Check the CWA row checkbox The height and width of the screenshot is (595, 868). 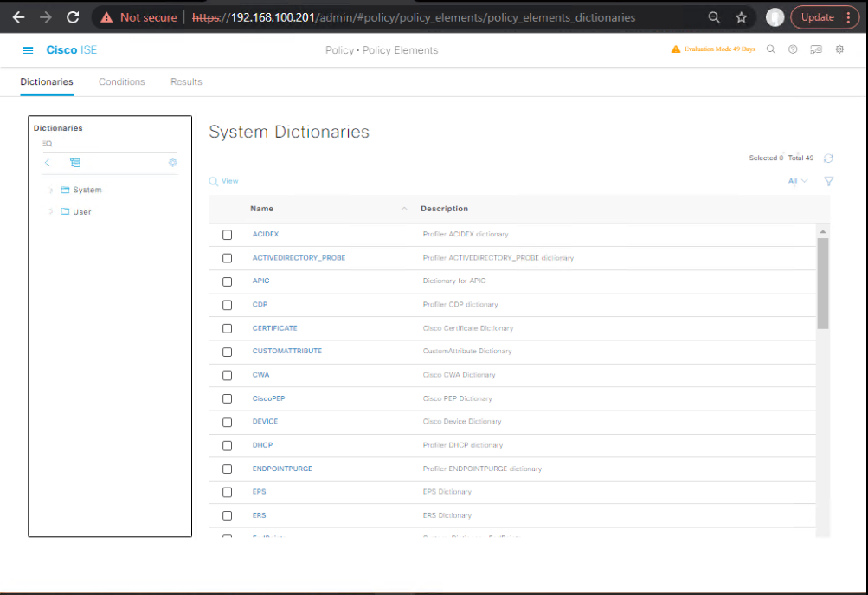pos(227,376)
